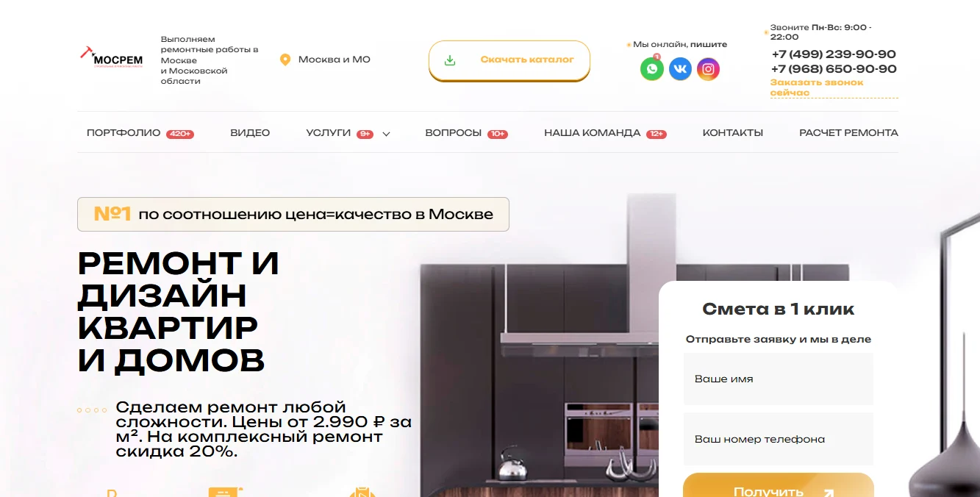This screenshot has height=497, width=980.
Task: Focus the Ваше имя input field
Action: click(x=779, y=379)
